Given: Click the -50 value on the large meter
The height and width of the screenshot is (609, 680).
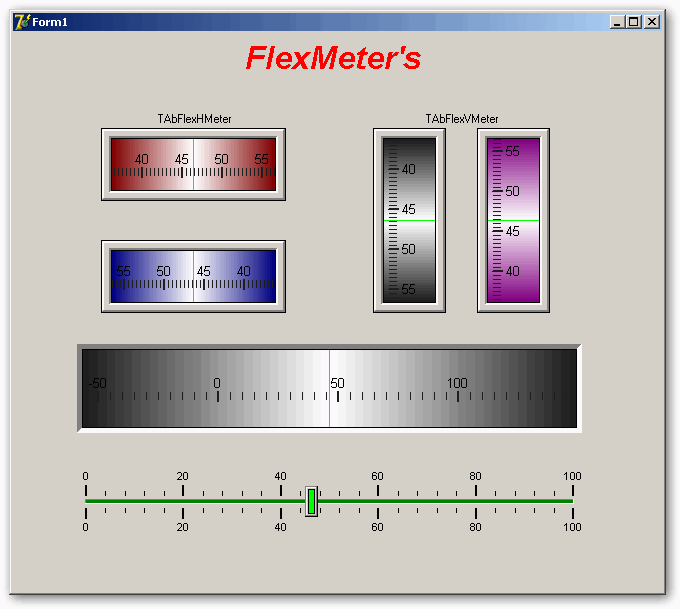Looking at the screenshot, I should (x=98, y=383).
